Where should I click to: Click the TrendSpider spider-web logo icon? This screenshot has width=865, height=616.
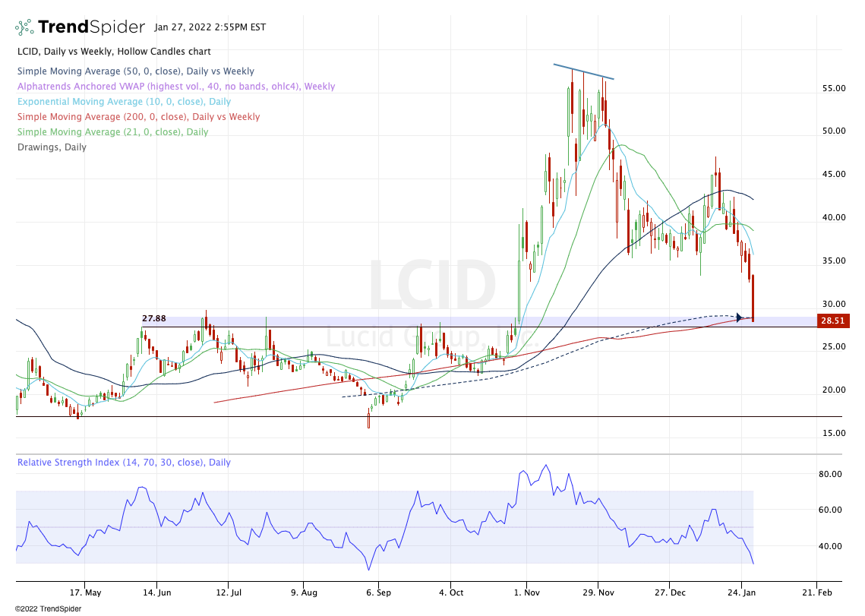[24, 27]
